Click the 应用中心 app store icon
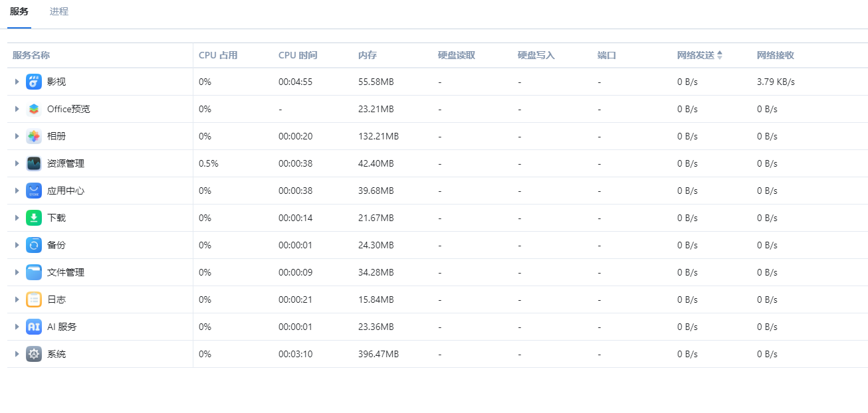The image size is (868, 413). (x=34, y=191)
